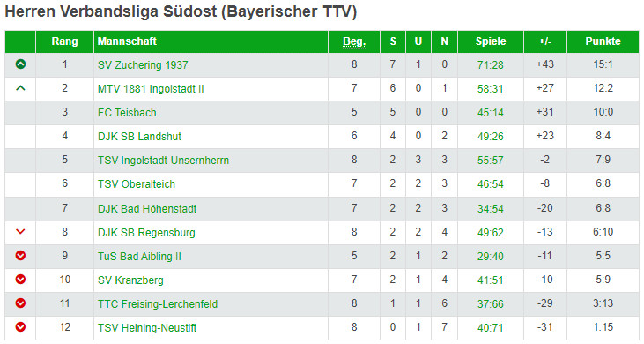Click the Punkte column header
The image size is (644, 344).
click(x=603, y=41)
